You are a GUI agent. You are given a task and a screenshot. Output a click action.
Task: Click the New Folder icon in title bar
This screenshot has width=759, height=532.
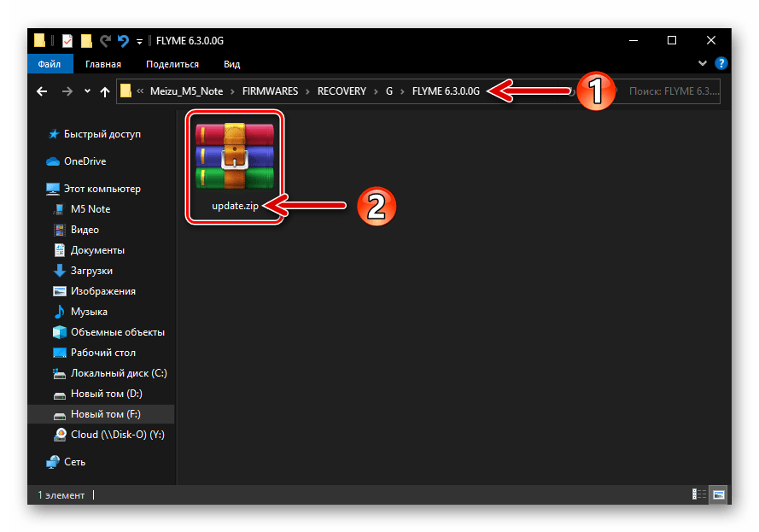86,41
